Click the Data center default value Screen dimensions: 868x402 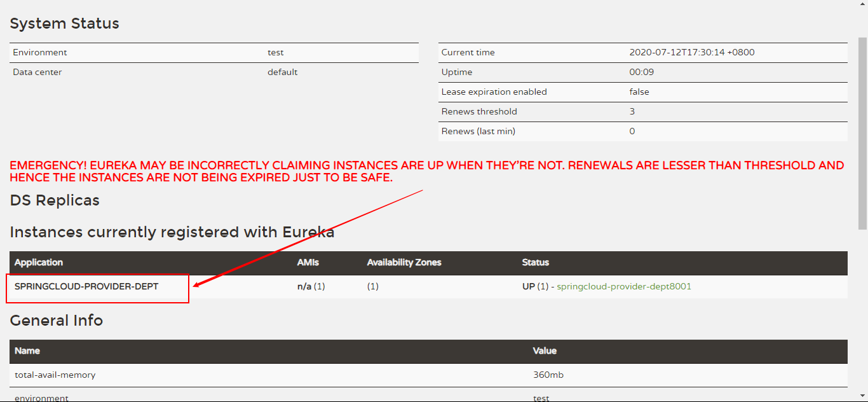pos(282,72)
